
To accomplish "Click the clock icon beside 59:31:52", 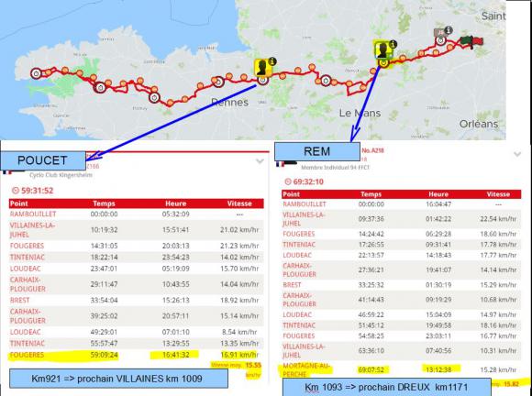I will click(16, 191).
